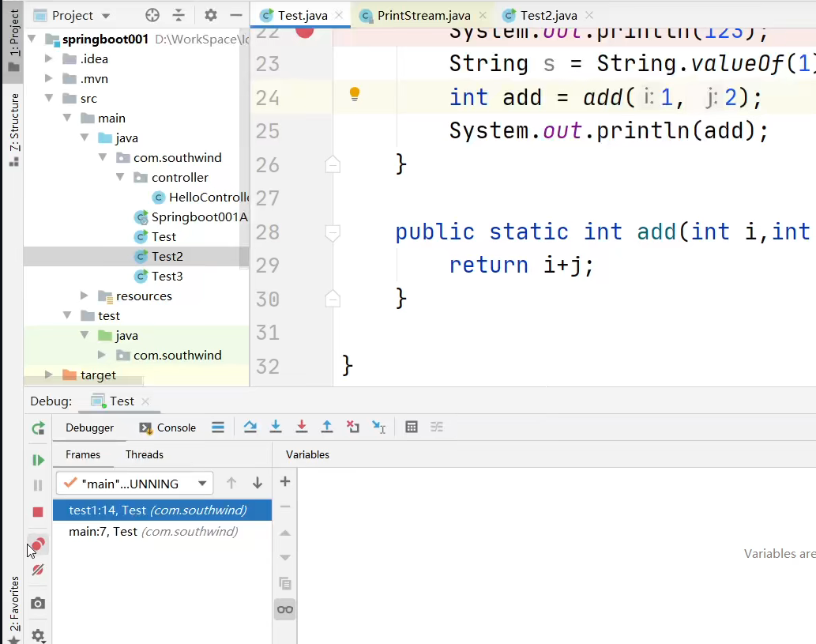Click the Collapse All icon in Project panel
816x644 pixels.
point(179,15)
